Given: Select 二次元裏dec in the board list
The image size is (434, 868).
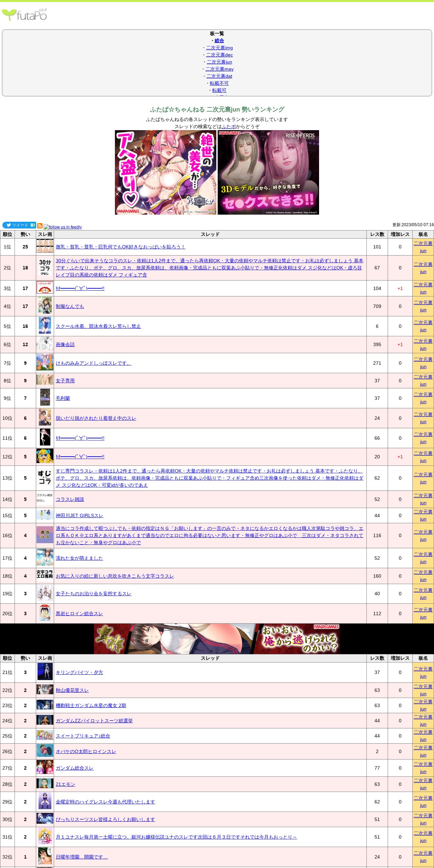Looking at the screenshot, I should point(219,55).
